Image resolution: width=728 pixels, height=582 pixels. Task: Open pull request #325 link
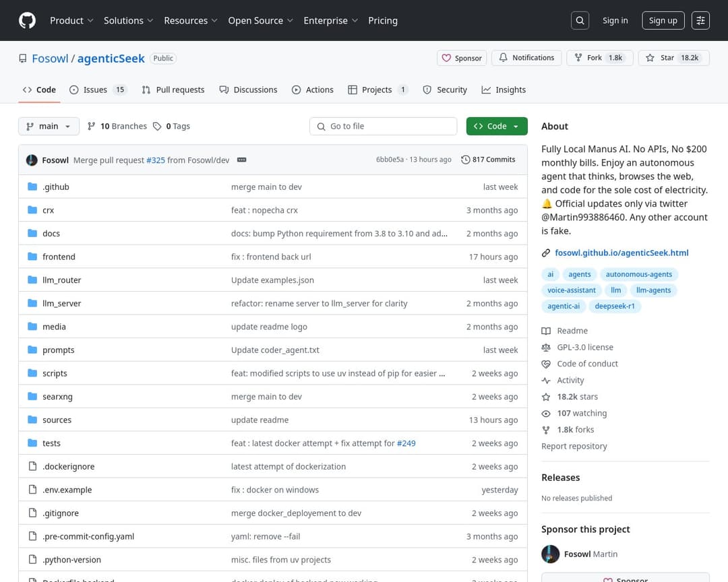click(156, 160)
